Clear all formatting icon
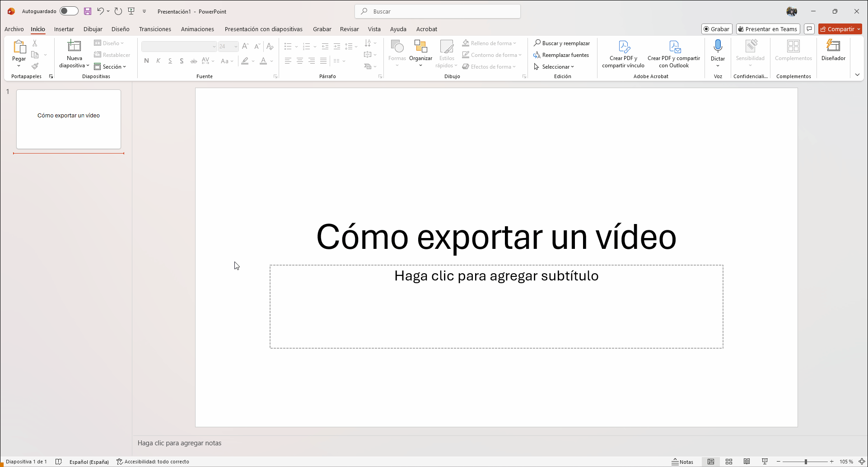The image size is (868, 467). pyautogui.click(x=270, y=46)
